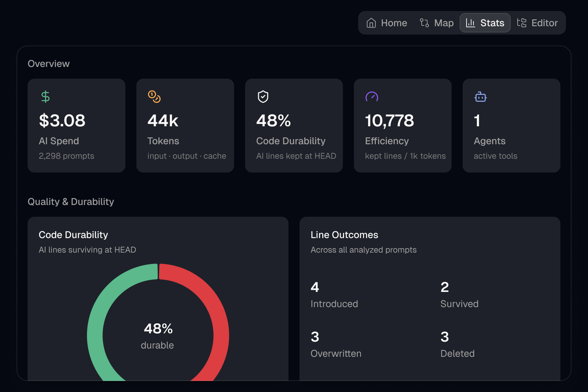
Task: Click the Map branch icon
Action: point(424,23)
